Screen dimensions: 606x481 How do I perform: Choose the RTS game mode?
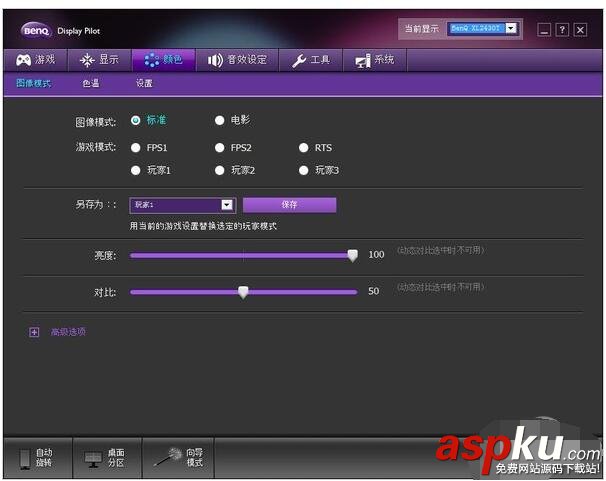304,148
